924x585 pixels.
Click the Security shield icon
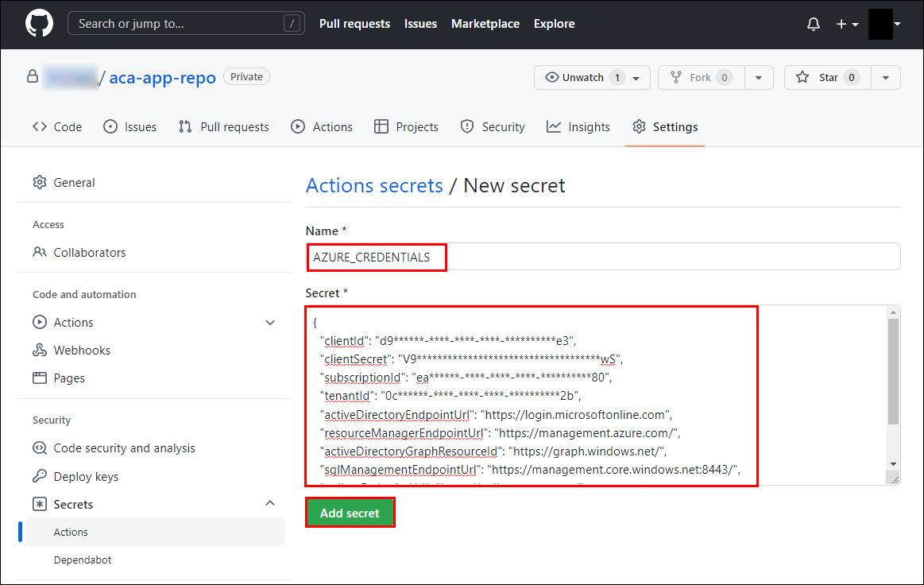(467, 127)
